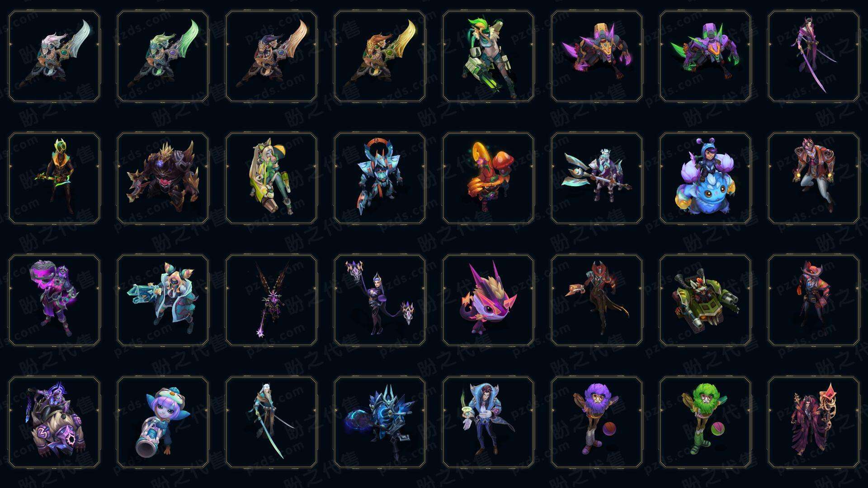Select the crimson robed mage with staff
This screenshot has height=488, width=868.
(814, 422)
